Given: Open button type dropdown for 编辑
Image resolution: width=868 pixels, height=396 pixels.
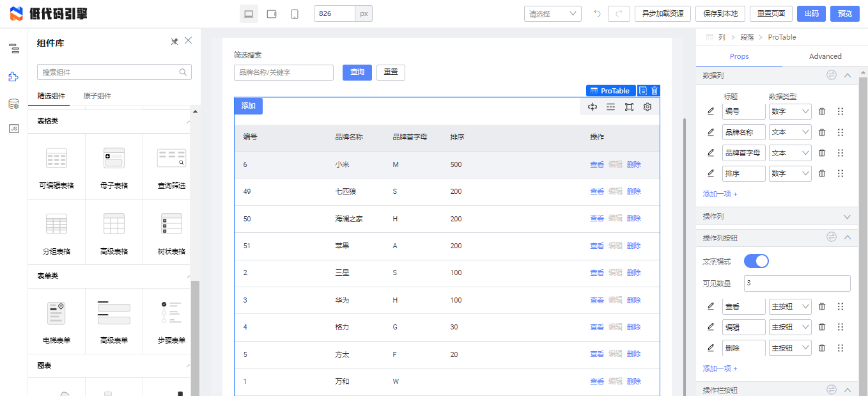Looking at the screenshot, I should [x=790, y=328].
